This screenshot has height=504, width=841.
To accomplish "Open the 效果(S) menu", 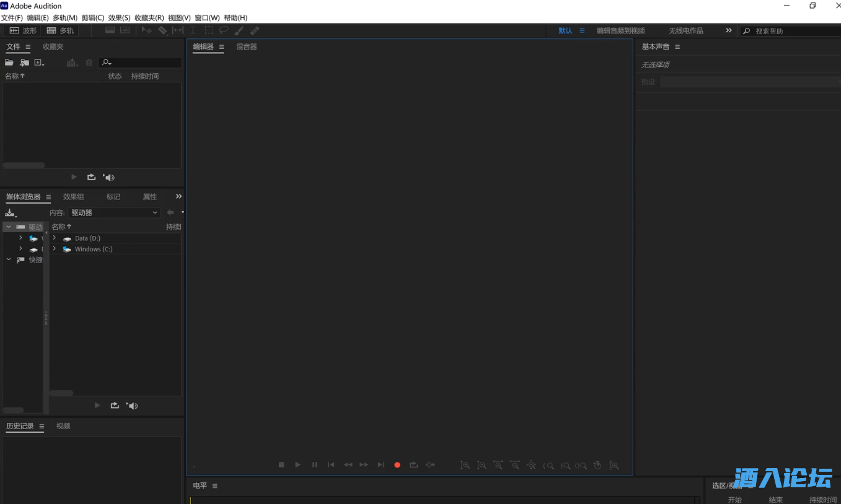I will point(119,18).
